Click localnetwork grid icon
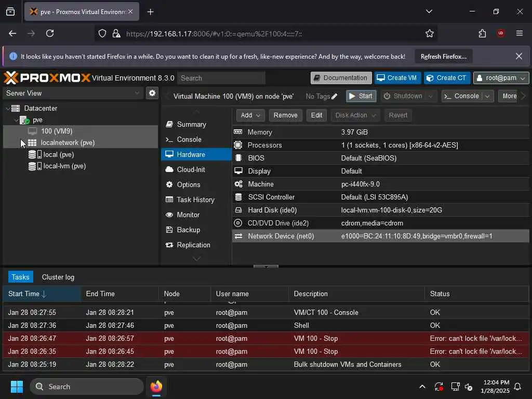The width and height of the screenshot is (532, 399). [32, 142]
